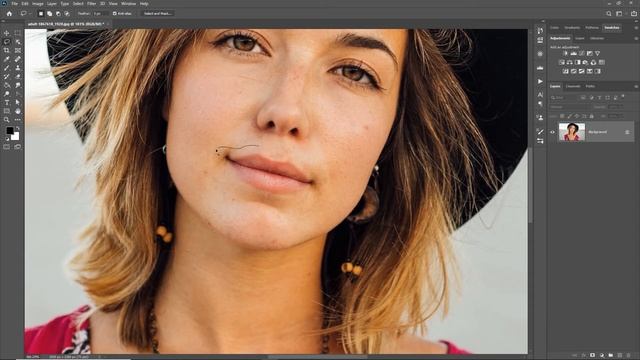Add a Levels adjustment
This screenshot has height=360, width=640.
pyautogui.click(x=573, y=53)
